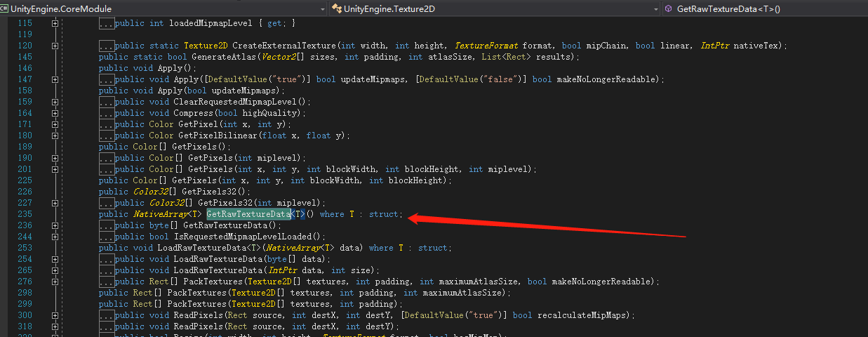Click GetPixels32 on line 226
The width and height of the screenshot is (868, 337).
(x=211, y=192)
